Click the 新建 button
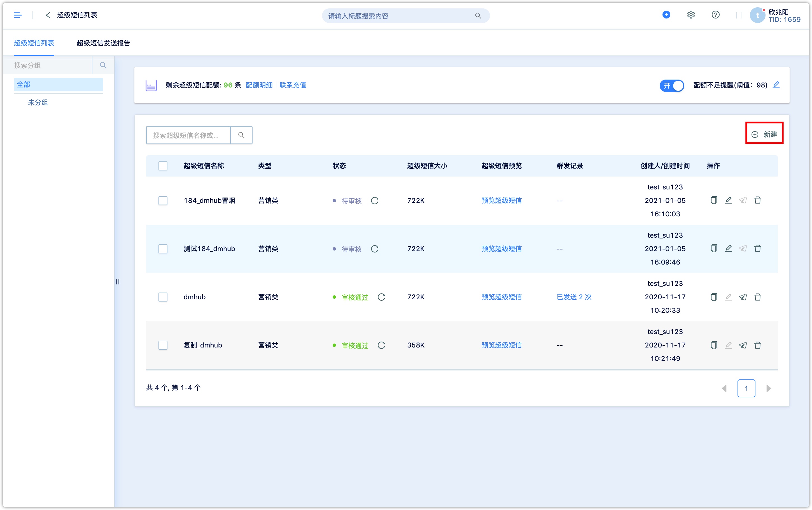 pyautogui.click(x=764, y=135)
